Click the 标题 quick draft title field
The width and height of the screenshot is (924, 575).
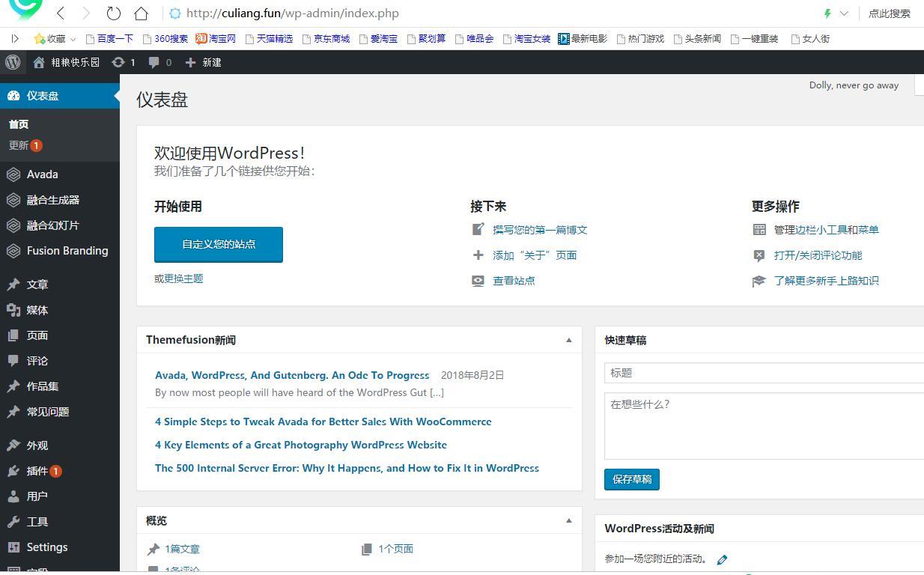coord(764,373)
